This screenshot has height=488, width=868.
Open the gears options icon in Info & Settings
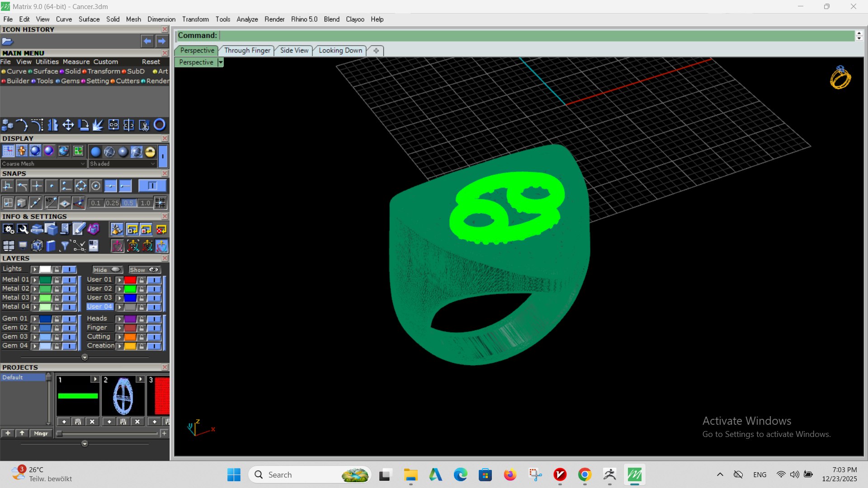click(x=9, y=229)
